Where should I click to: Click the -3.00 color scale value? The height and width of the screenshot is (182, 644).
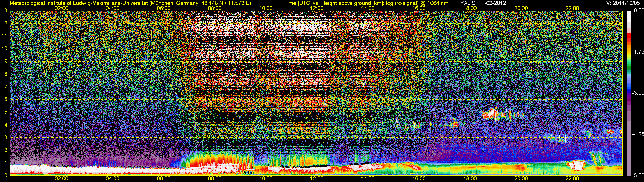click(638, 93)
